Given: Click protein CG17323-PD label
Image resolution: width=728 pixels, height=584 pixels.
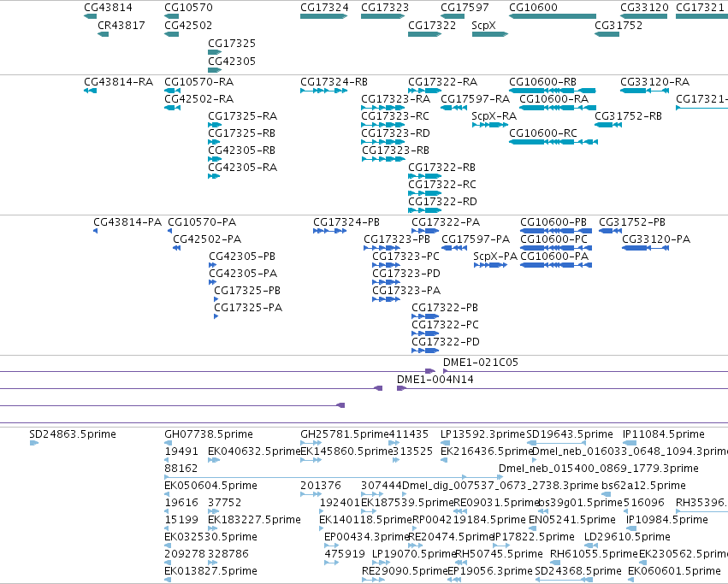Looking at the screenshot, I should click(406, 274).
